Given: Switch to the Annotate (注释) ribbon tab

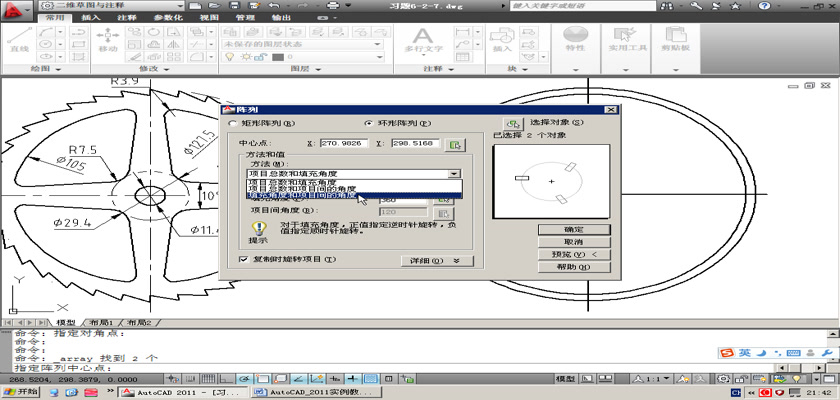Looking at the screenshot, I should [126, 18].
